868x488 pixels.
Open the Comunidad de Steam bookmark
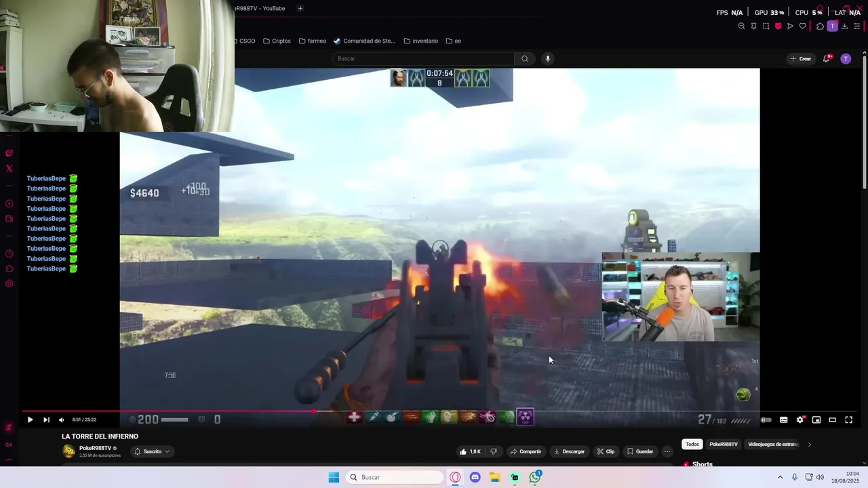click(x=365, y=41)
